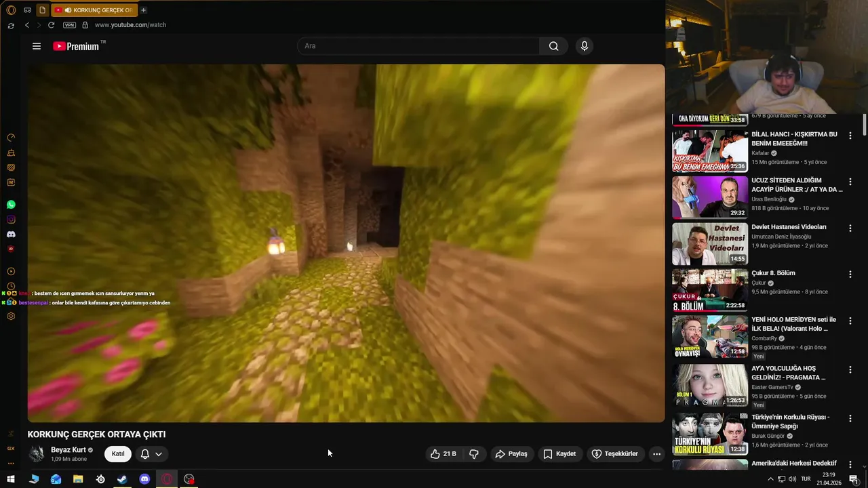Like the video with 21 B thumbs-up
The height and width of the screenshot is (488, 868).
click(444, 454)
